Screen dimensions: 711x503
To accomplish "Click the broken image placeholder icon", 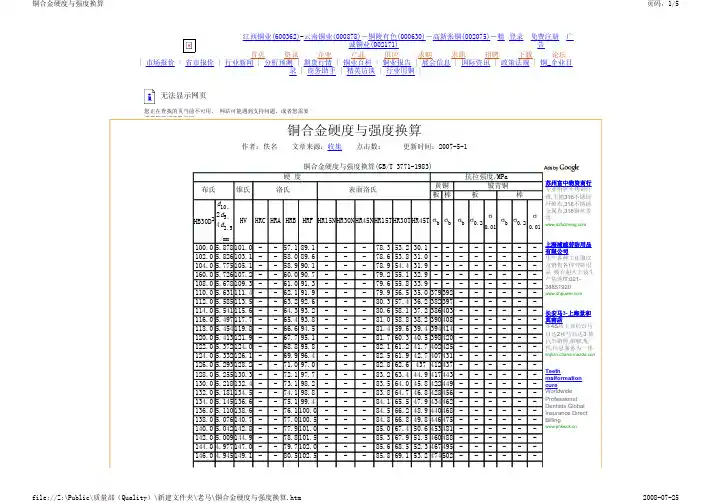I will 190,47.
